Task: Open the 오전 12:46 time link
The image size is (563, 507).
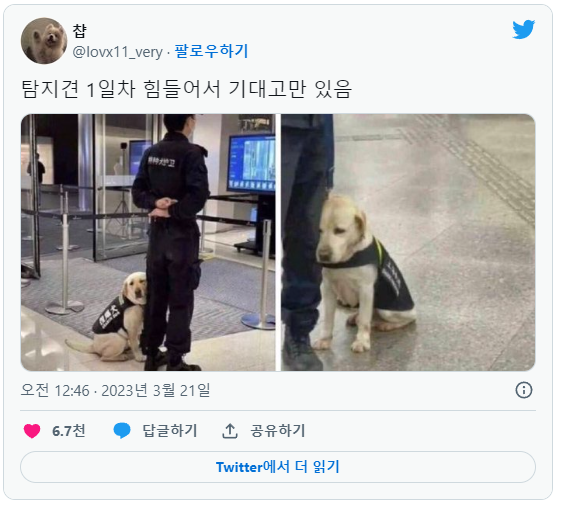Action: [55, 390]
